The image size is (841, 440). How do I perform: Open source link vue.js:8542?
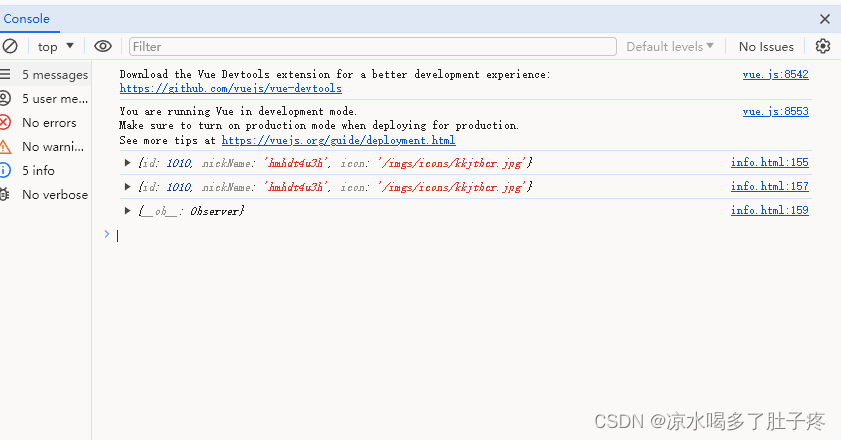[x=776, y=75]
